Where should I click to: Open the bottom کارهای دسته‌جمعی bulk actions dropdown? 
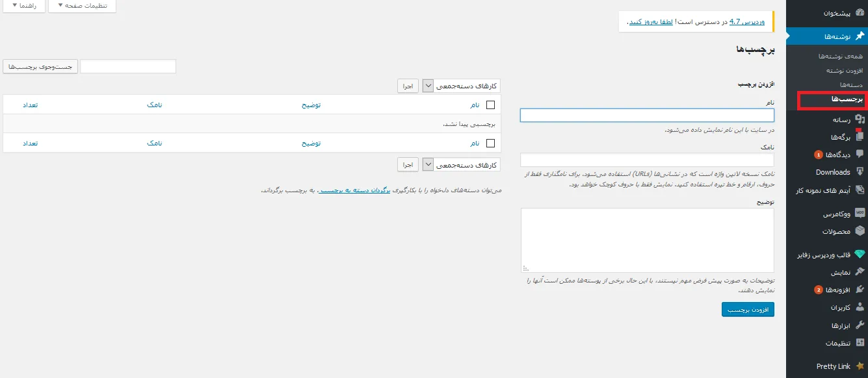click(x=461, y=165)
